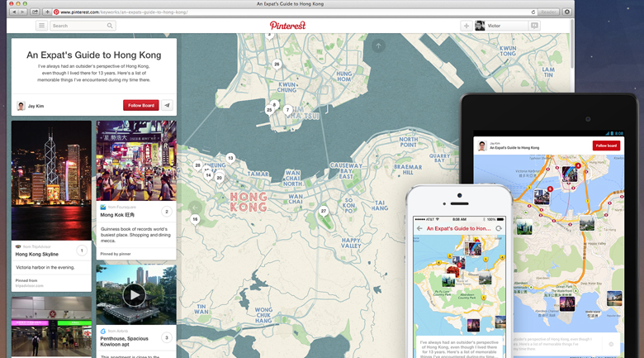
Task: Play the Penthouse Kowloon apt video
Action: click(135, 295)
